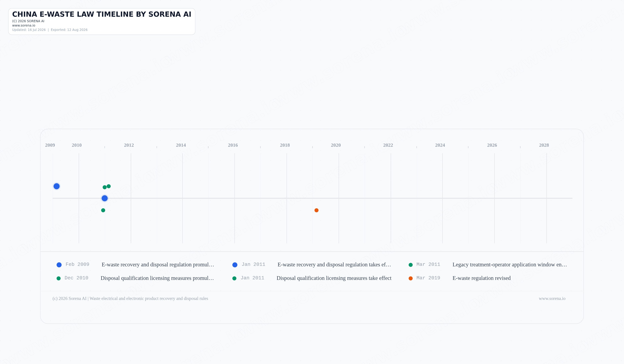Click the green legend dot beside Dec 2010
The width and height of the screenshot is (624, 364).
[x=59, y=278]
